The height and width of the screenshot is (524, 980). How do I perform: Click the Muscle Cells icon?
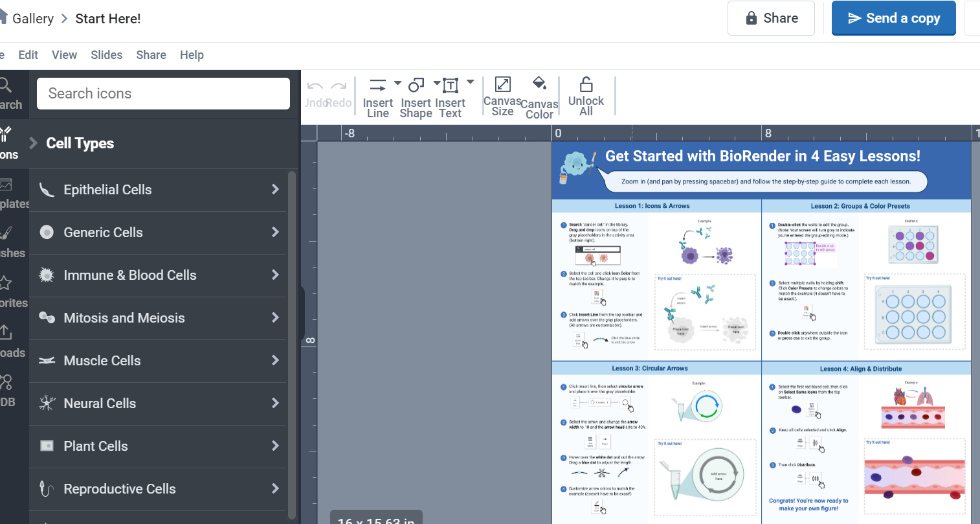(x=47, y=360)
